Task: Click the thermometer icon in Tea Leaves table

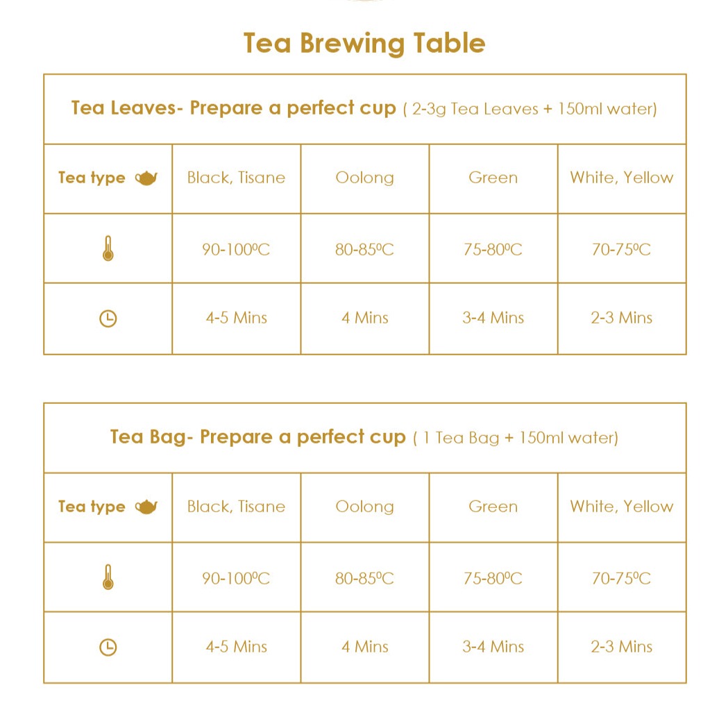Action: [x=108, y=249]
